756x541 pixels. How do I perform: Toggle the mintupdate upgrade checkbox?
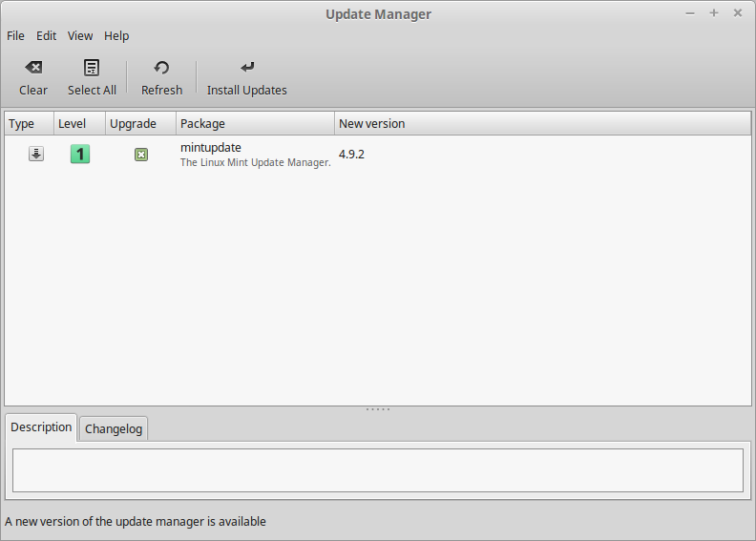pyautogui.click(x=140, y=155)
